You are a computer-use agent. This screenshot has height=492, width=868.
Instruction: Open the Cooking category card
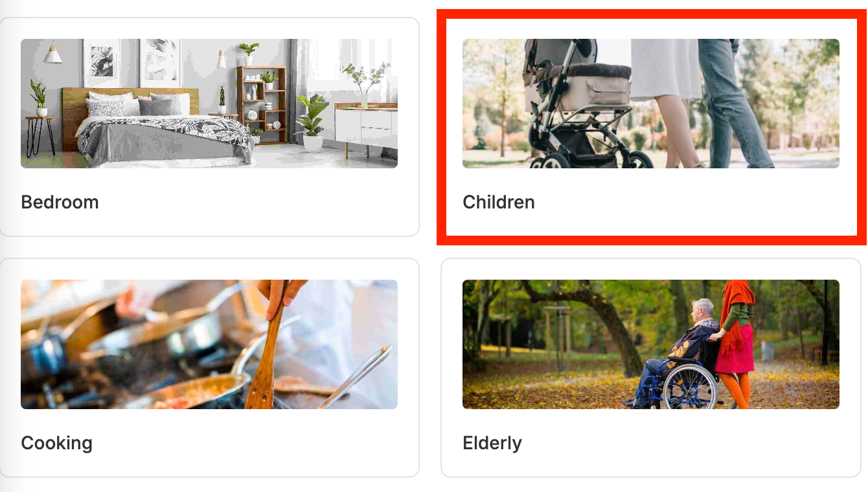(x=209, y=368)
